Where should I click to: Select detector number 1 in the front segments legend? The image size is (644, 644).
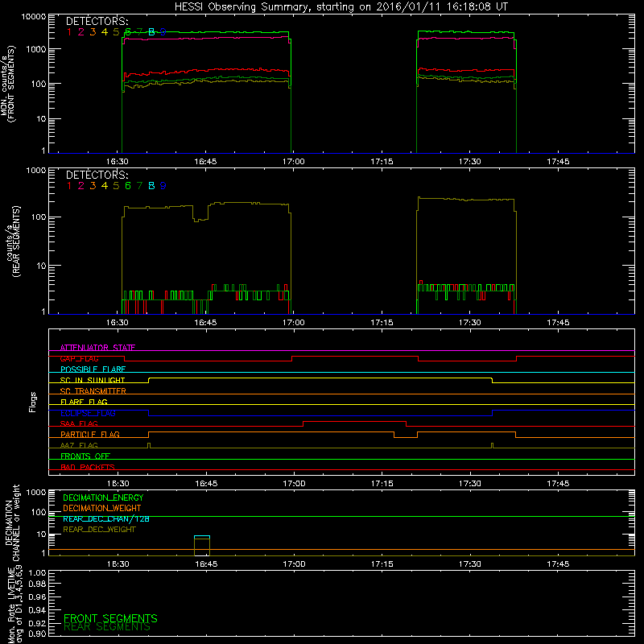coord(69,32)
